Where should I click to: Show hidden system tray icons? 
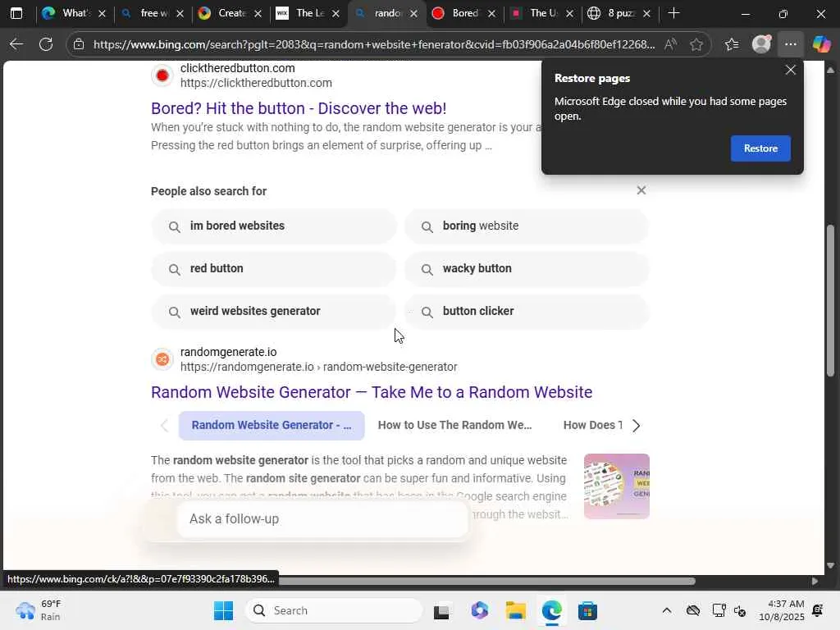(666, 610)
